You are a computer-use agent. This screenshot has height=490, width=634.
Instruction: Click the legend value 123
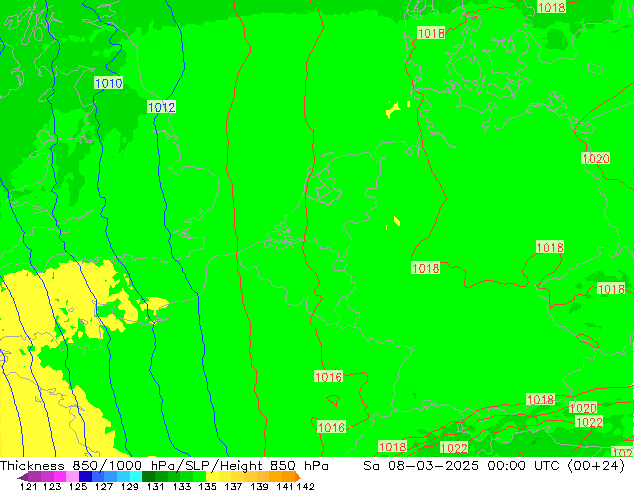pos(52,486)
